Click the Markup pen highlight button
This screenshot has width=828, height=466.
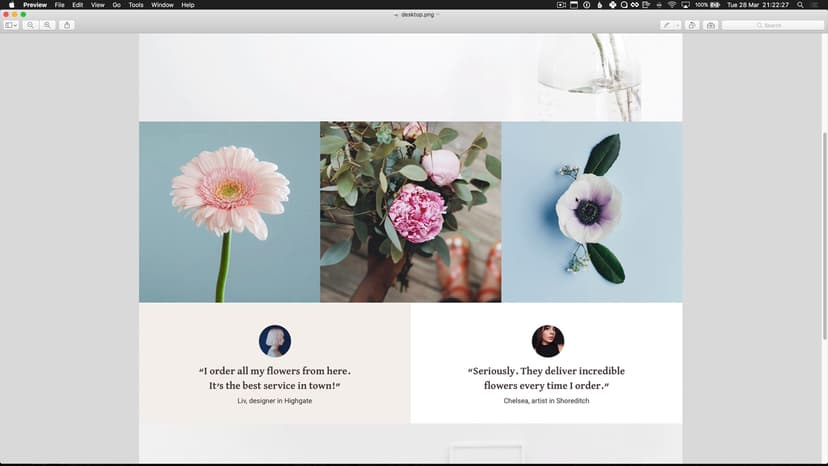(x=667, y=25)
